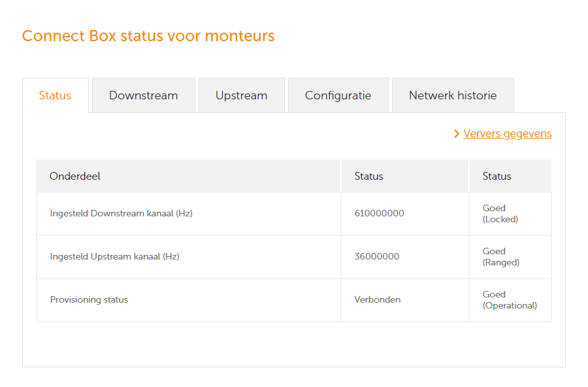
Task: Click the Goed (Operational) status cell
Action: (510, 300)
